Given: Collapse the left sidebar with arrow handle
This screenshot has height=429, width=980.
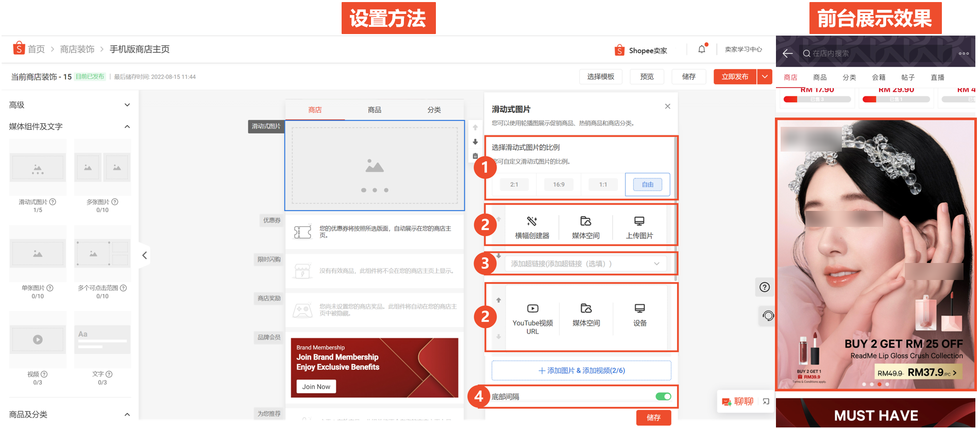Looking at the screenshot, I should (144, 255).
